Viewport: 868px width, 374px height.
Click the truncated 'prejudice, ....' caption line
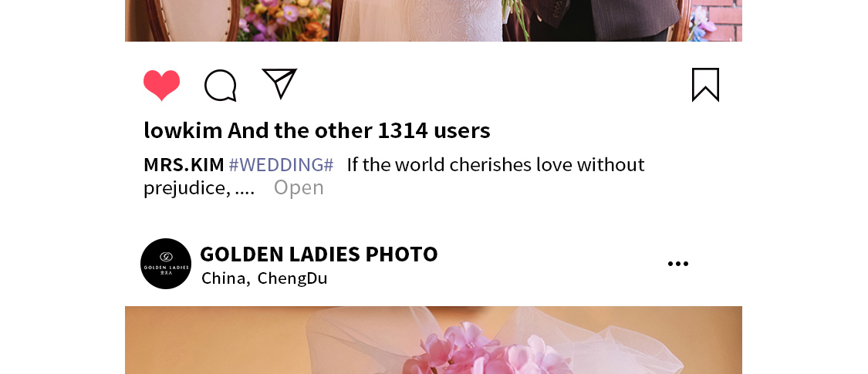click(x=199, y=189)
